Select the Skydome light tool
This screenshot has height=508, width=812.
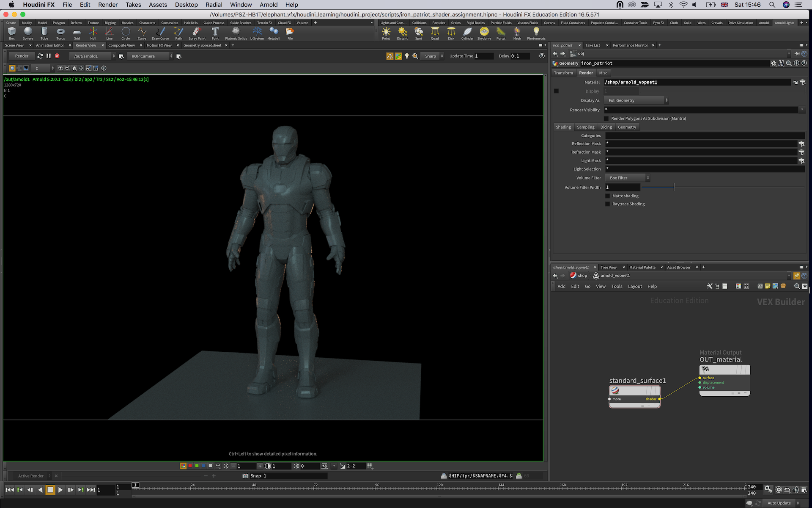484,32
